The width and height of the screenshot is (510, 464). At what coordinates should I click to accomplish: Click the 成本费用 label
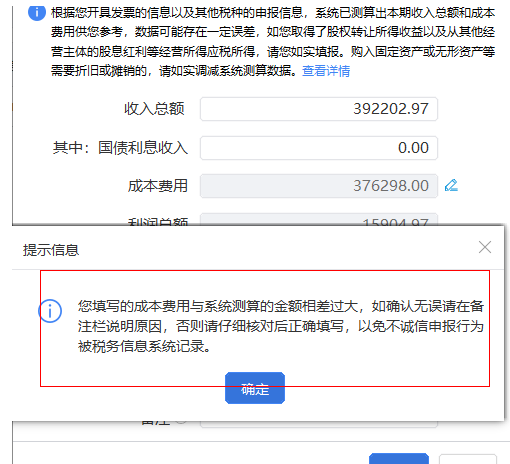pyautogui.click(x=158, y=186)
